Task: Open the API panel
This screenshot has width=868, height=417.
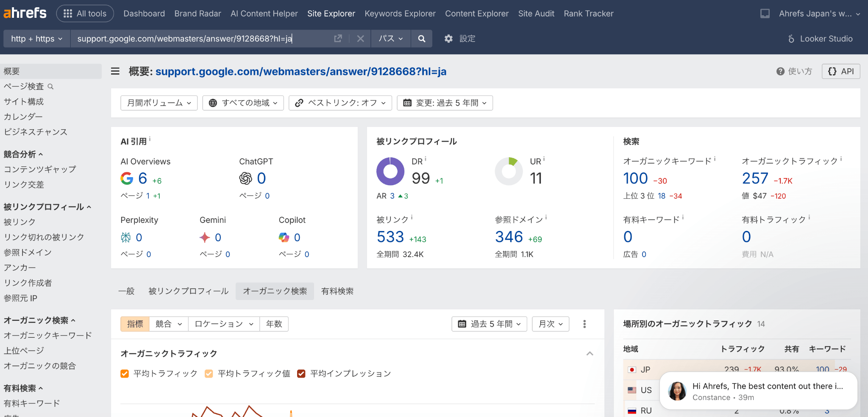Action: click(840, 71)
